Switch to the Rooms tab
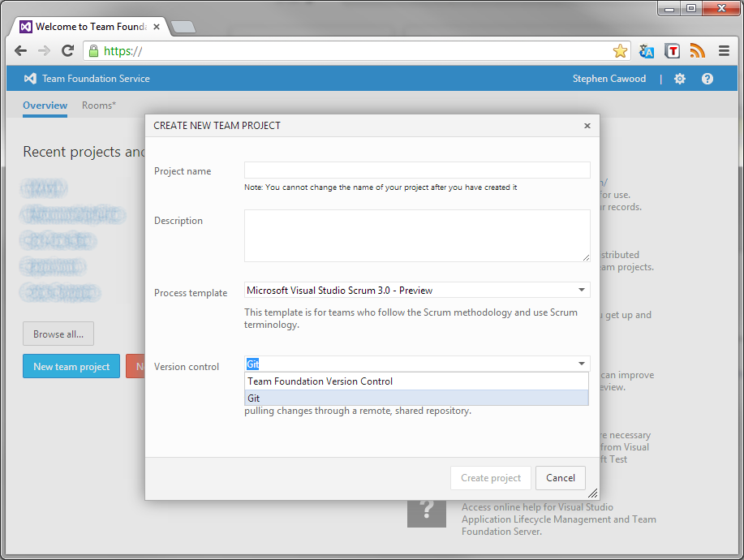 coord(99,106)
